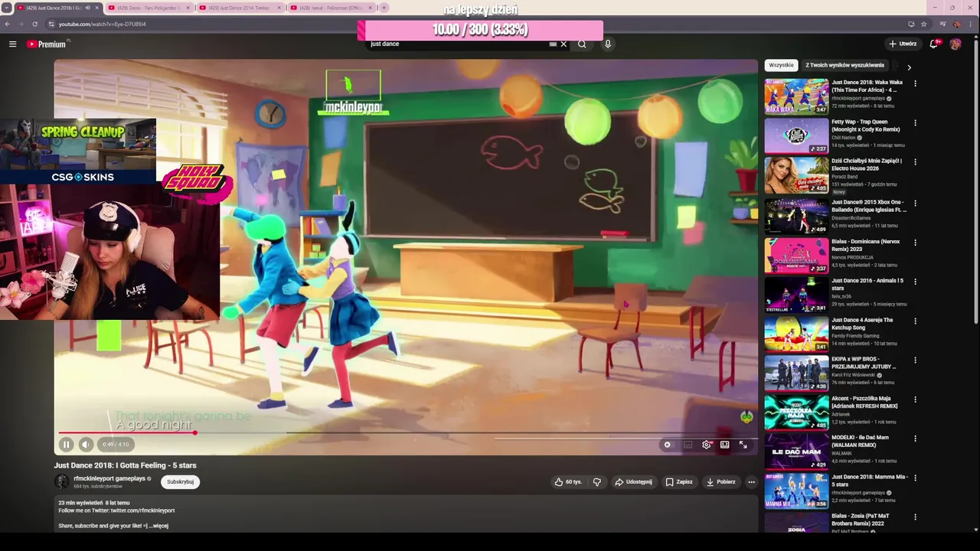Open rfmckinleyport gameplays channel name link

click(x=109, y=478)
